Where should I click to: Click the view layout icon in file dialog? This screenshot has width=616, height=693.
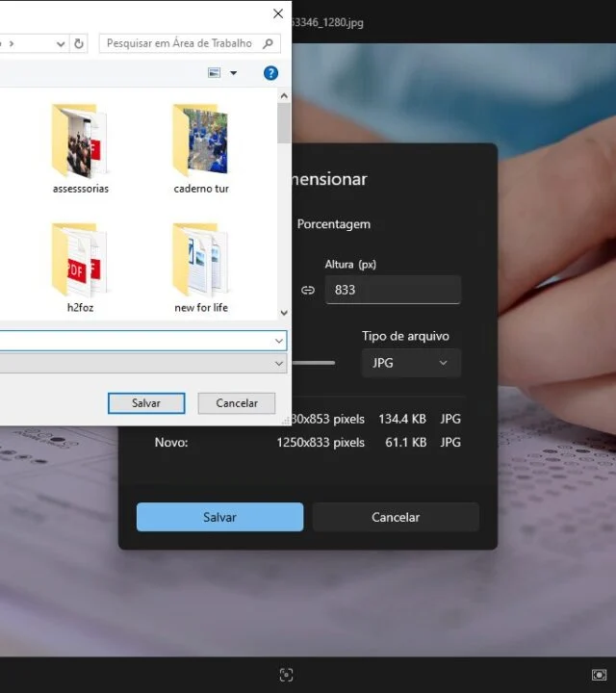tap(215, 73)
